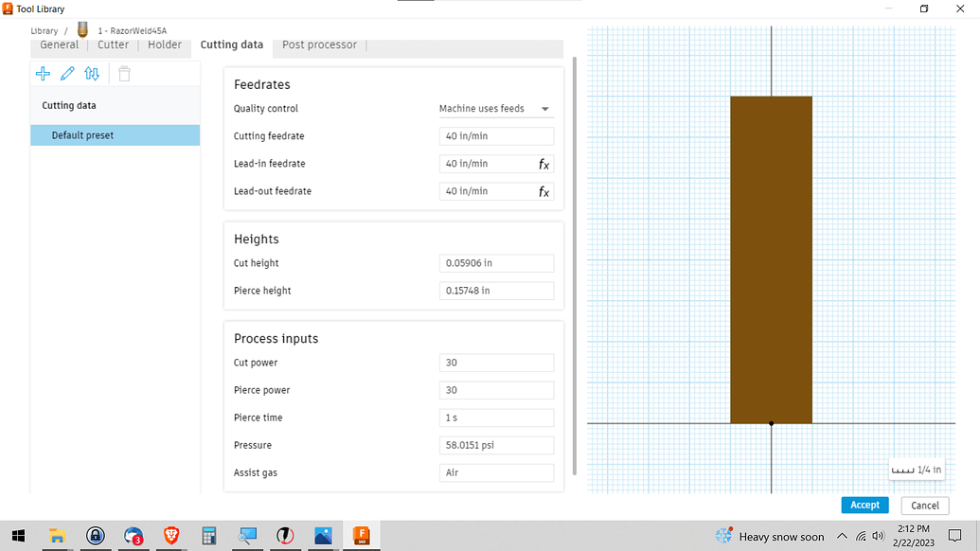Open the fx editor for Lead-in feedrate
Screen dimensions: 980x551
(x=545, y=164)
